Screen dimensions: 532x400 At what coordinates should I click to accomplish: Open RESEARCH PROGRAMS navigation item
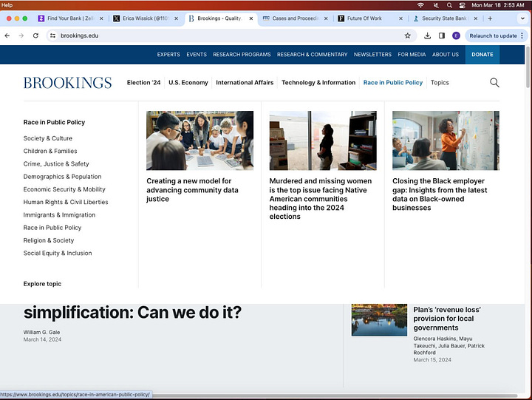[242, 55]
